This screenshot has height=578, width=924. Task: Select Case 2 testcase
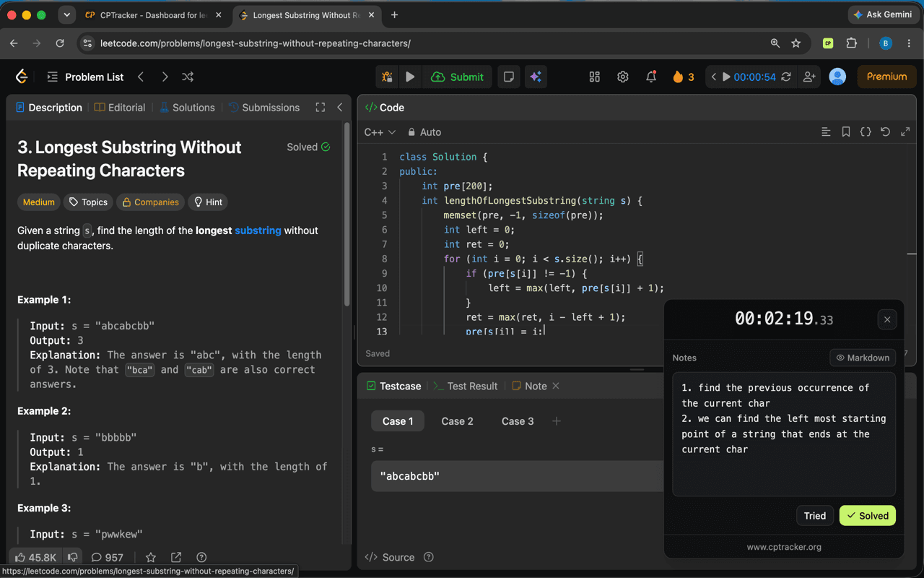(457, 421)
